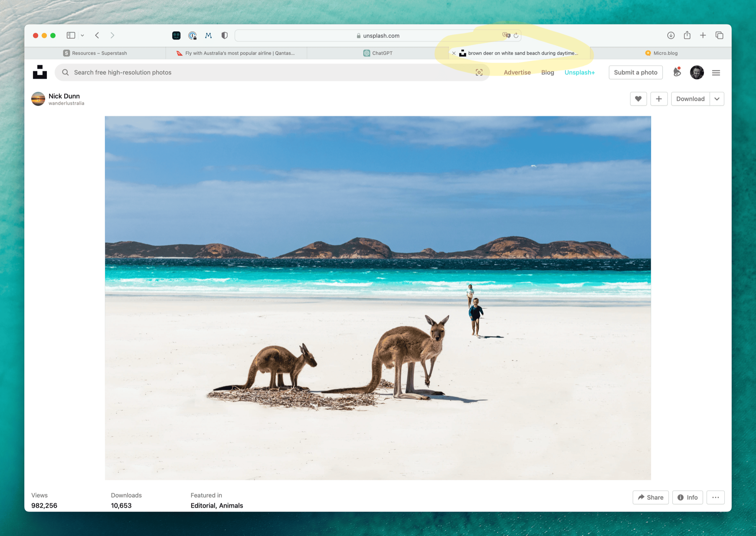
Task: Open Safari downloads icon
Action: [671, 35]
